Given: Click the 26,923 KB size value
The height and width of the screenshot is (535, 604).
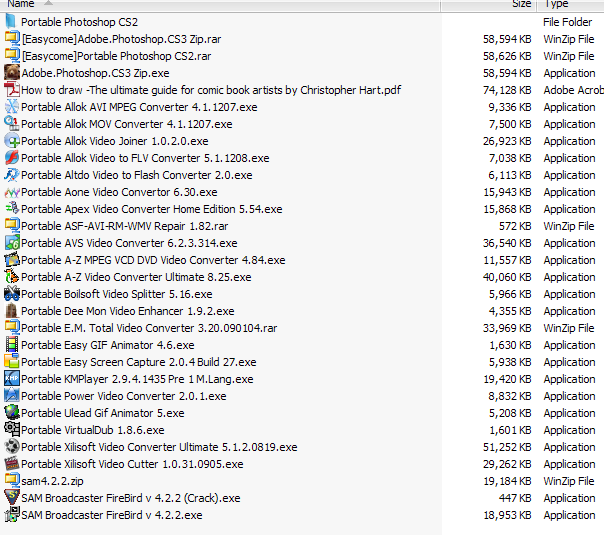Looking at the screenshot, I should pyautogui.click(x=507, y=141).
